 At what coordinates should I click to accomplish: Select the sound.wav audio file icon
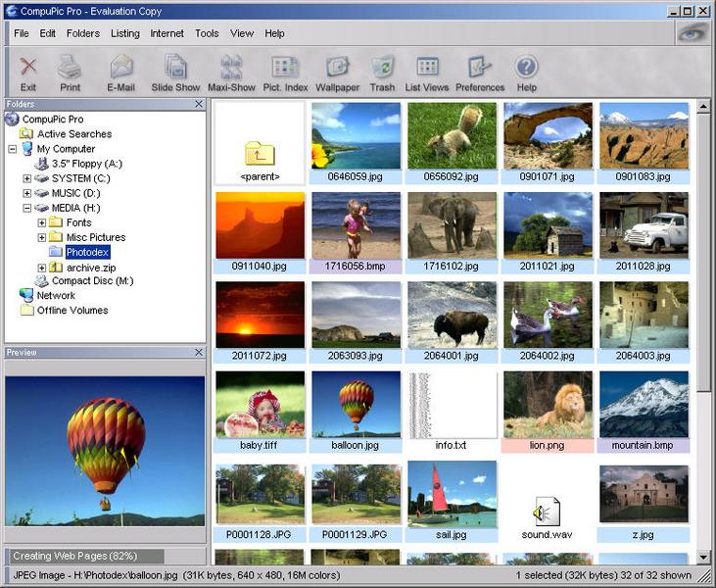point(547,512)
